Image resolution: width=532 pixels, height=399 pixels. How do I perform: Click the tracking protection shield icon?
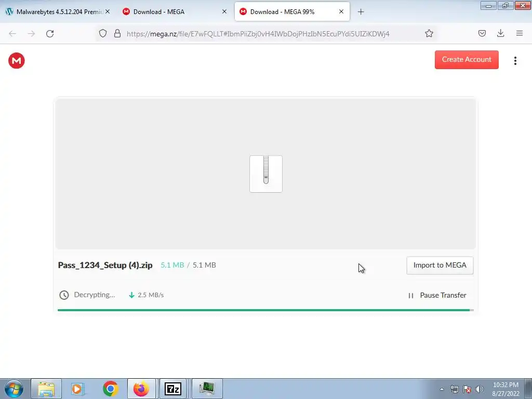click(x=103, y=33)
